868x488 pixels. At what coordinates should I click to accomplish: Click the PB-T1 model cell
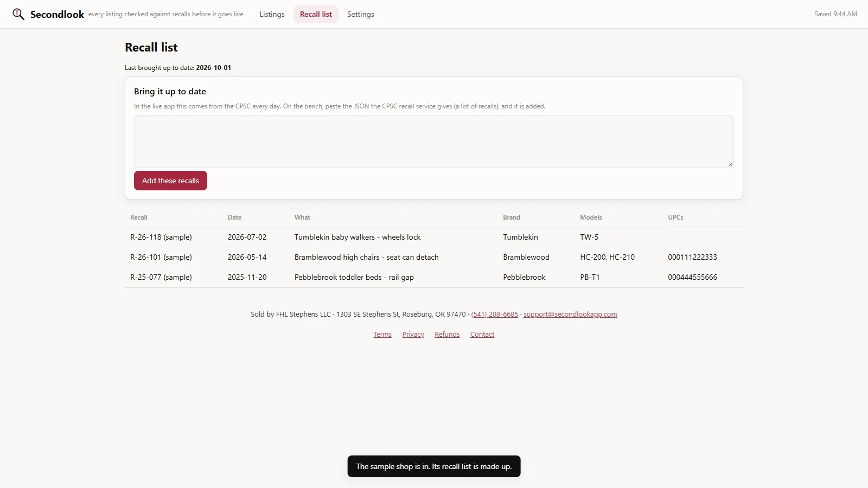coord(590,277)
